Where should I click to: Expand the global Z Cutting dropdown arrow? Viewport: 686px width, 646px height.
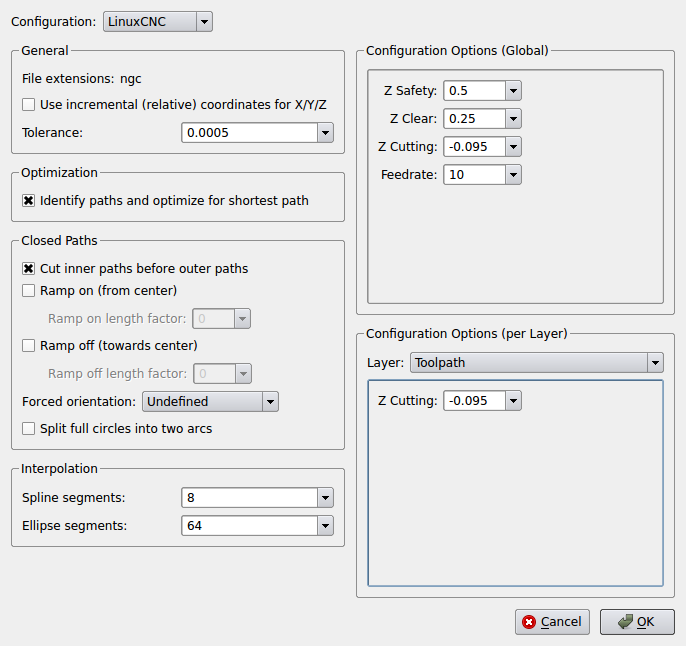(x=514, y=147)
